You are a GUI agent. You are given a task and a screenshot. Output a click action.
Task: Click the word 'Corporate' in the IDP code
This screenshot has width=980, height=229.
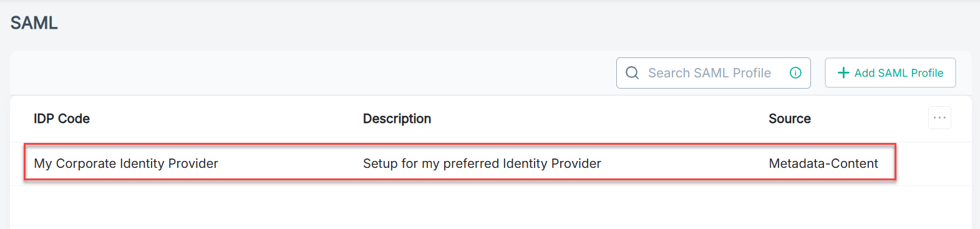click(x=86, y=163)
